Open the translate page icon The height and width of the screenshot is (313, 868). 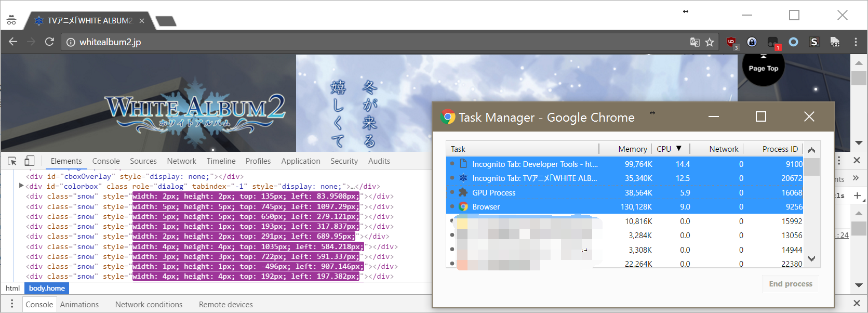(695, 42)
